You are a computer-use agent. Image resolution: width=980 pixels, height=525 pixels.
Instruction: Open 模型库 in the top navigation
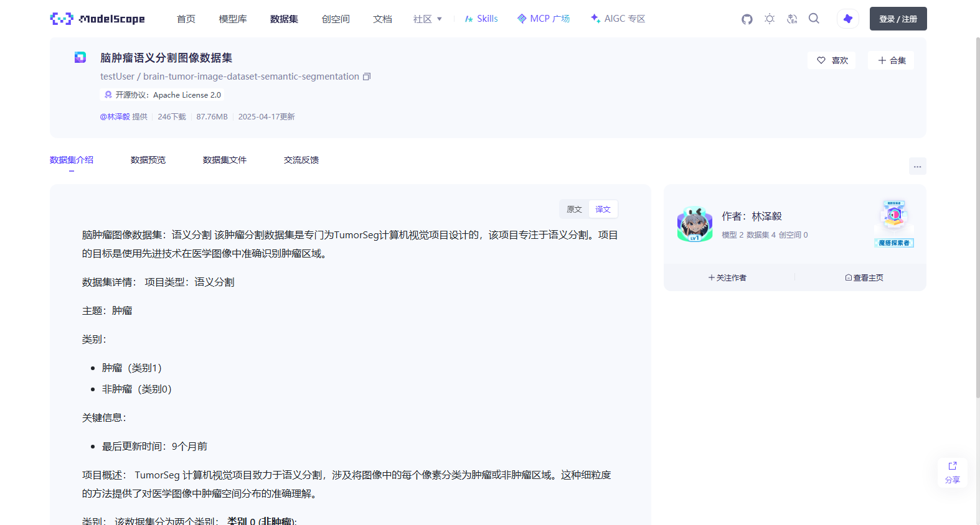(233, 19)
